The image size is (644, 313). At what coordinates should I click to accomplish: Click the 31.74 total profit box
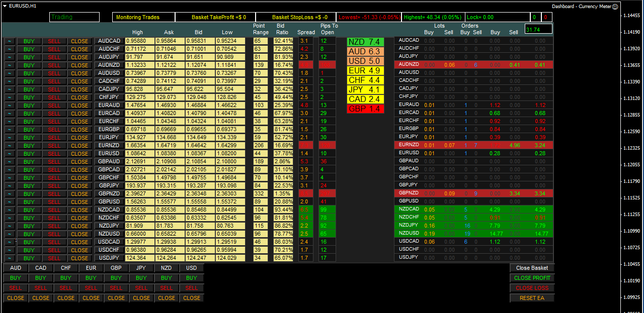(538, 29)
